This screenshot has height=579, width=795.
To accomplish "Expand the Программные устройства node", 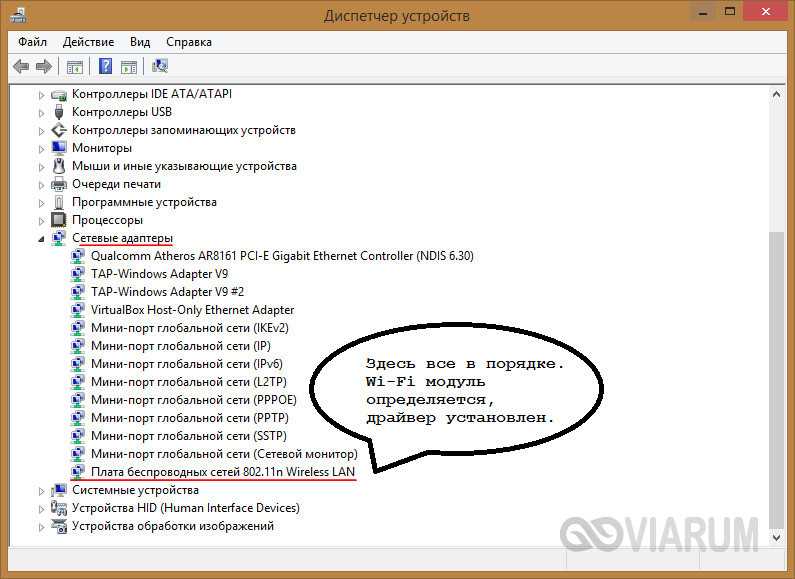I will pos(42,203).
